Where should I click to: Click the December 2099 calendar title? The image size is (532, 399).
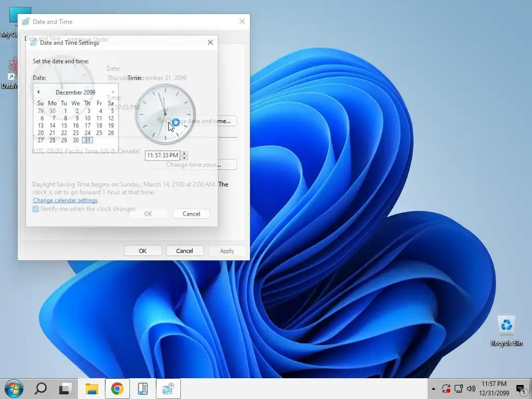(75, 92)
